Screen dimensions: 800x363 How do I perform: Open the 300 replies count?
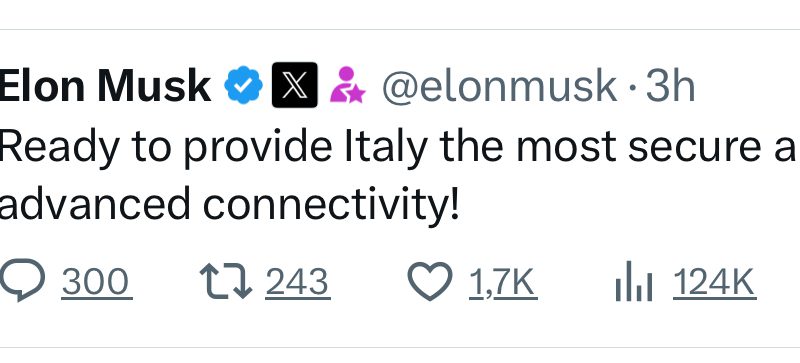[95, 282]
